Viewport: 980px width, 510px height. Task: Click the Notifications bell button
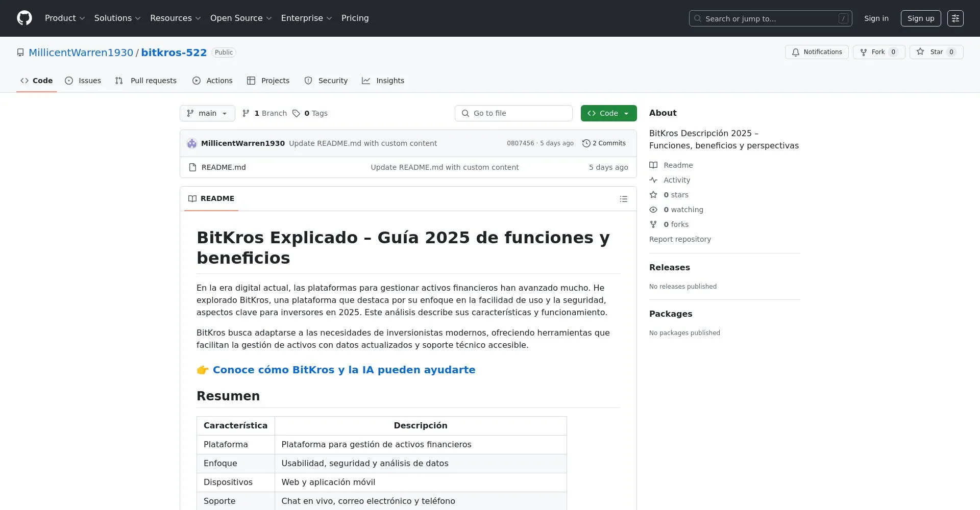817,52
